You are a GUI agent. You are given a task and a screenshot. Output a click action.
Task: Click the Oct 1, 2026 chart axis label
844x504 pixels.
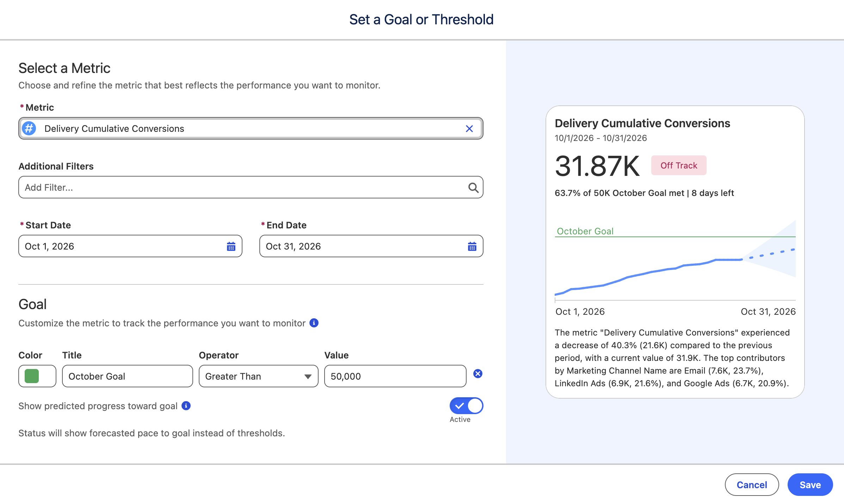(x=580, y=312)
